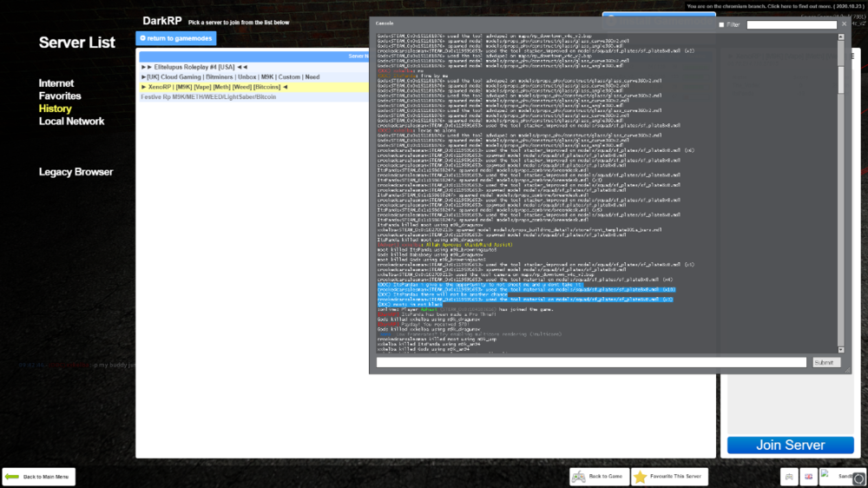
Task: Click the green arrow Back to Main Menu icon
Action: pyautogui.click(x=12, y=477)
